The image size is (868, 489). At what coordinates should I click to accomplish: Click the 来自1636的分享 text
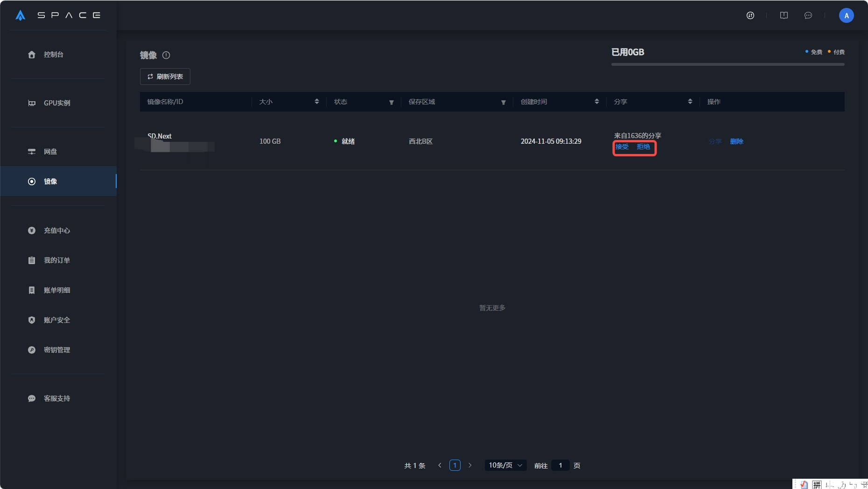[x=637, y=136]
